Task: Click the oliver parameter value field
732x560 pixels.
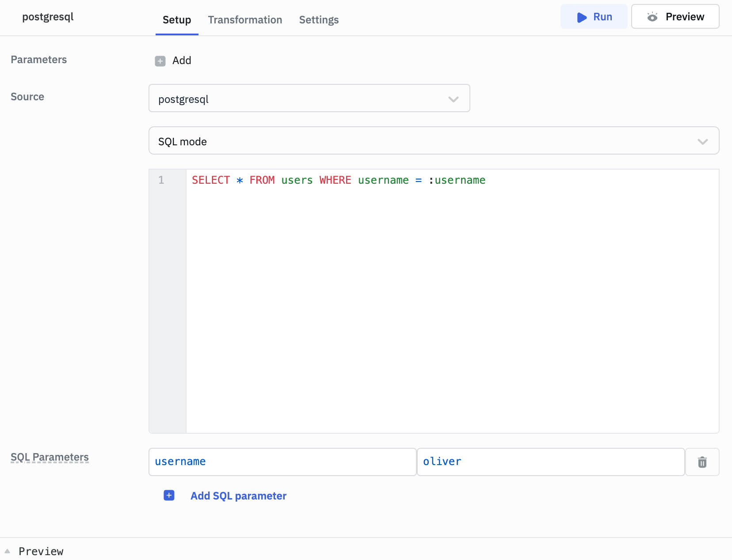Action: pyautogui.click(x=550, y=462)
